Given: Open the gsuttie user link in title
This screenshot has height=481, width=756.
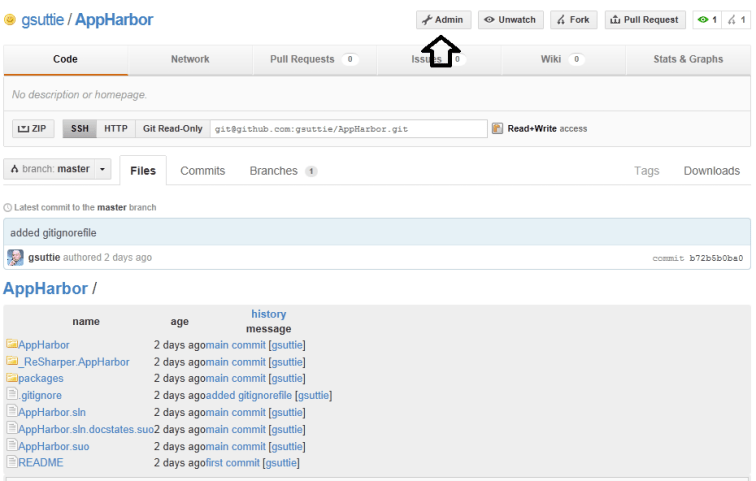Looking at the screenshot, I should (42, 20).
